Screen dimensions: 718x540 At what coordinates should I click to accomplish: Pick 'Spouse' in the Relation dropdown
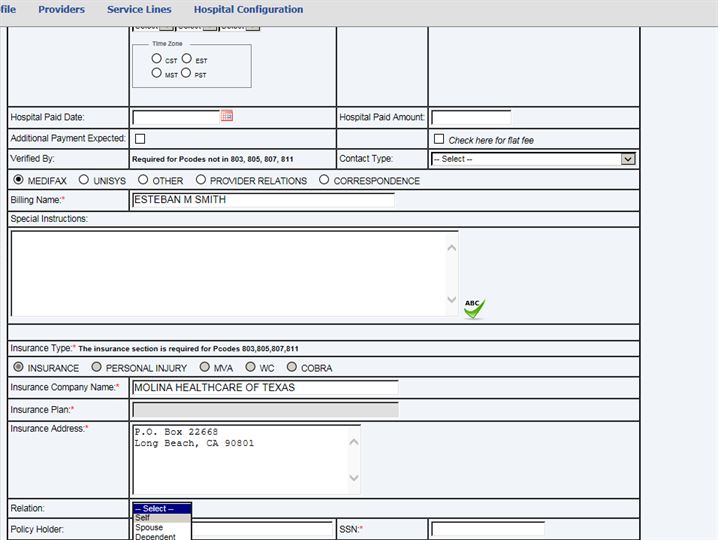point(149,528)
